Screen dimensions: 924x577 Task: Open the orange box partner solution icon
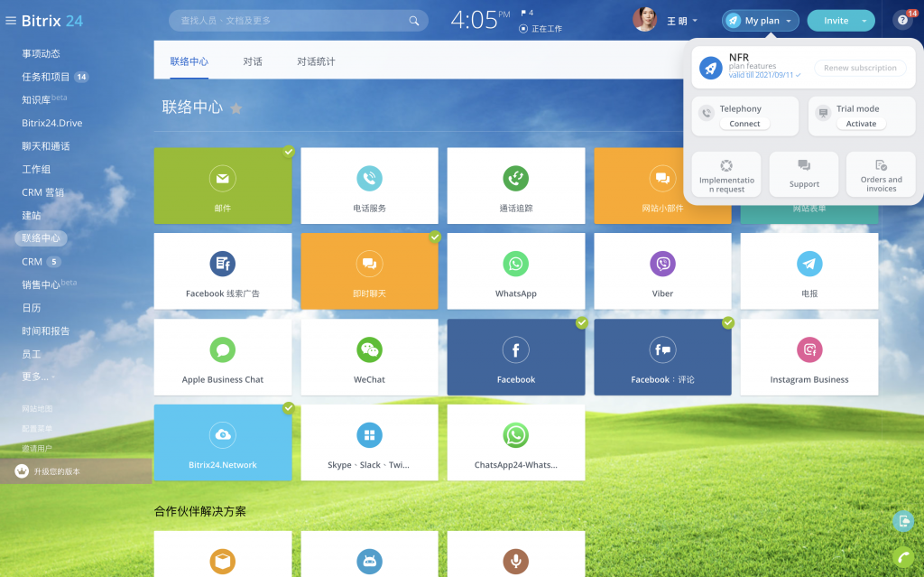pos(223,562)
